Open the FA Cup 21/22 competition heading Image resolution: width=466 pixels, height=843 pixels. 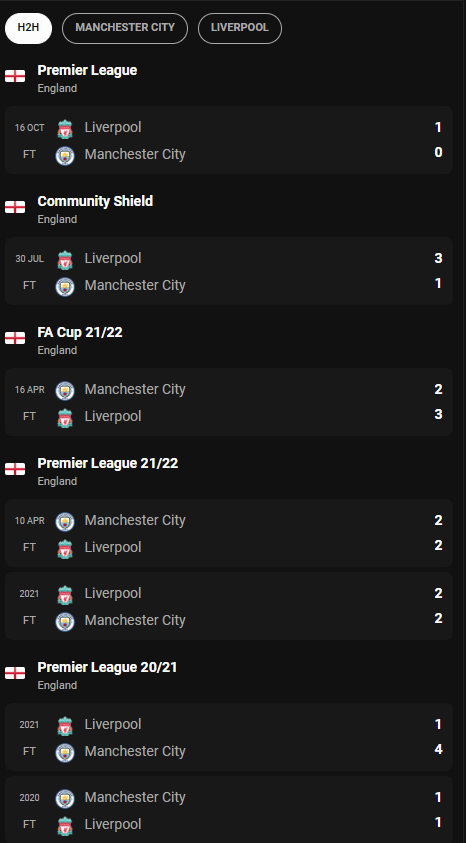coord(80,332)
